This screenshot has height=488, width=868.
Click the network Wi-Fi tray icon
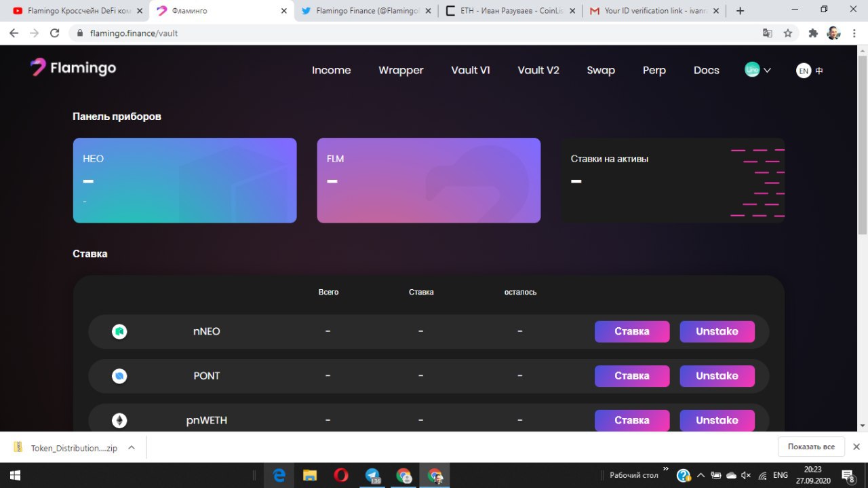click(x=762, y=475)
